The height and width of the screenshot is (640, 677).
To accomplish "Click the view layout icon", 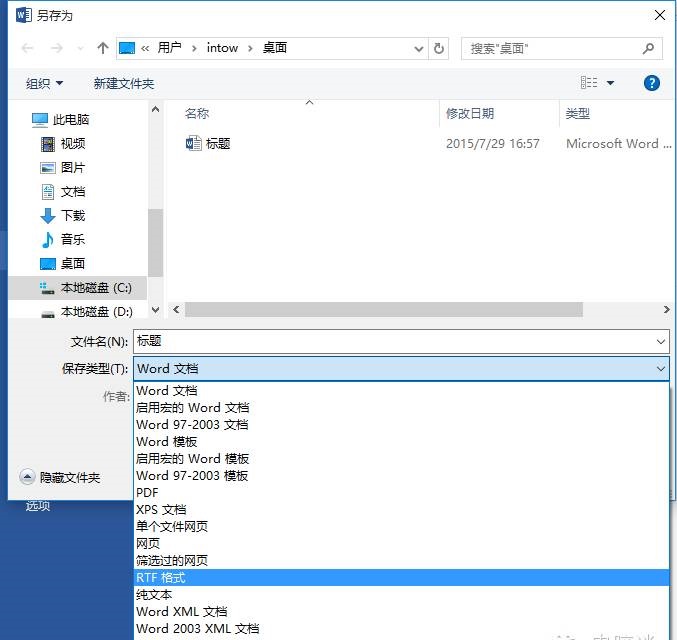I will click(x=589, y=82).
